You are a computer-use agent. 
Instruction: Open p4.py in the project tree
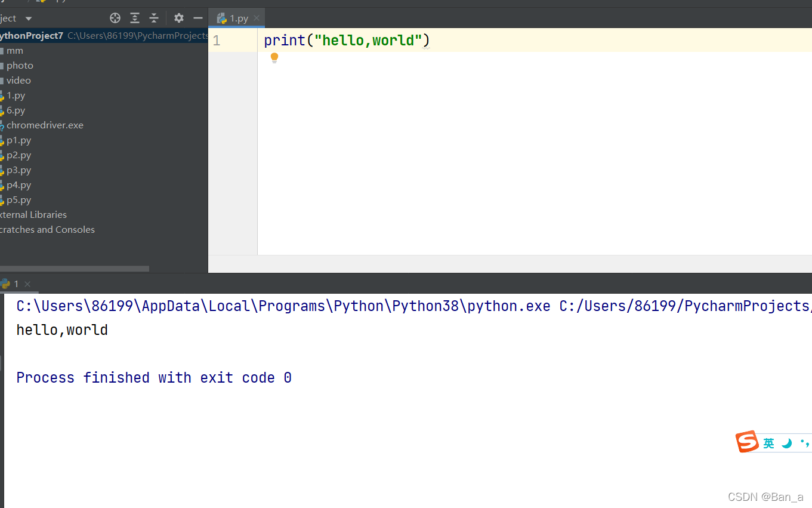point(18,185)
